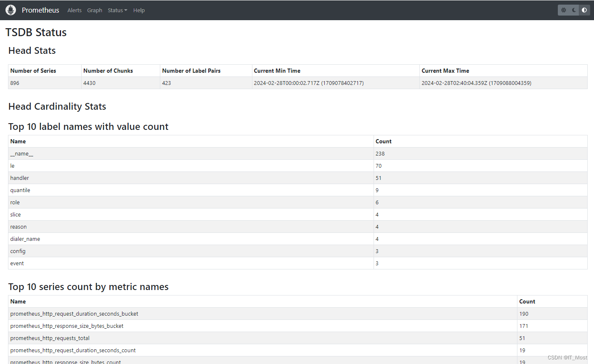Open the Help link
Viewport: 594px width, 364px height.
139,10
